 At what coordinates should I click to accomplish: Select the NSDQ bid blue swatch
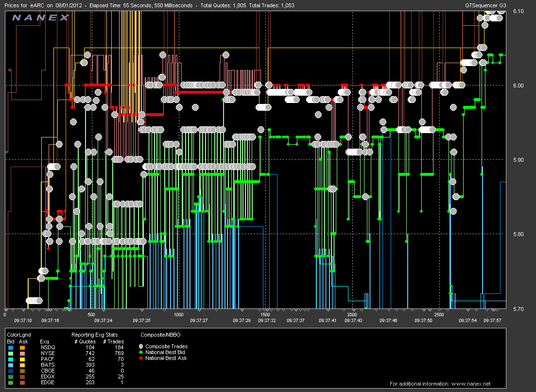click(11, 348)
